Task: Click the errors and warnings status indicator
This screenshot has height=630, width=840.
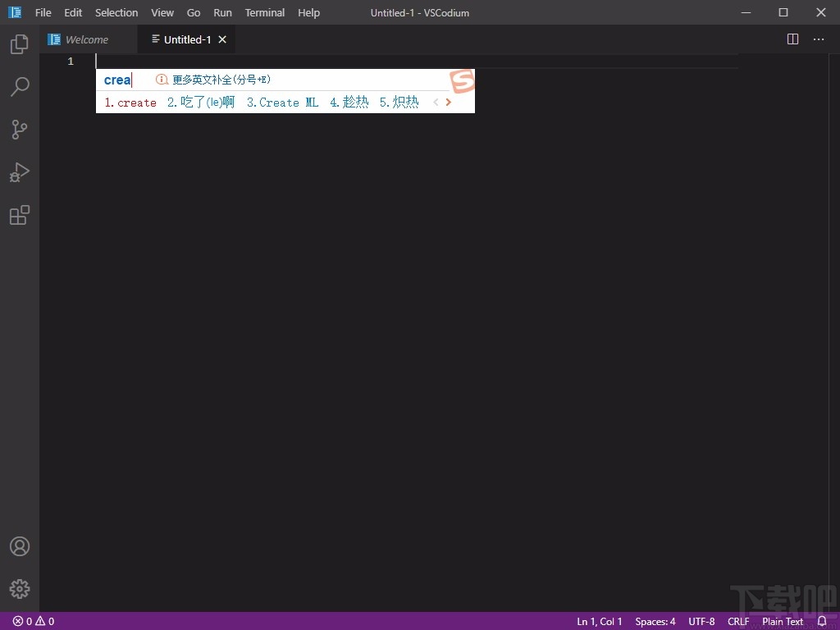Action: [31, 621]
